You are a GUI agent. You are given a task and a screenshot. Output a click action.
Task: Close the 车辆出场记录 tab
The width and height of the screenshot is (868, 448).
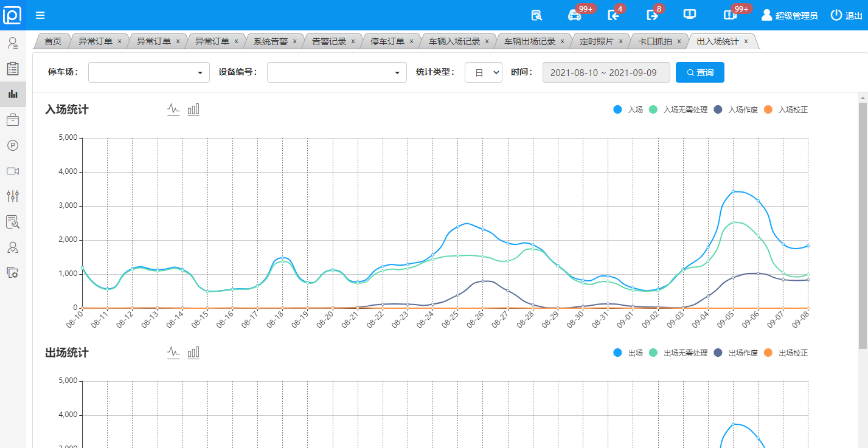pos(563,41)
